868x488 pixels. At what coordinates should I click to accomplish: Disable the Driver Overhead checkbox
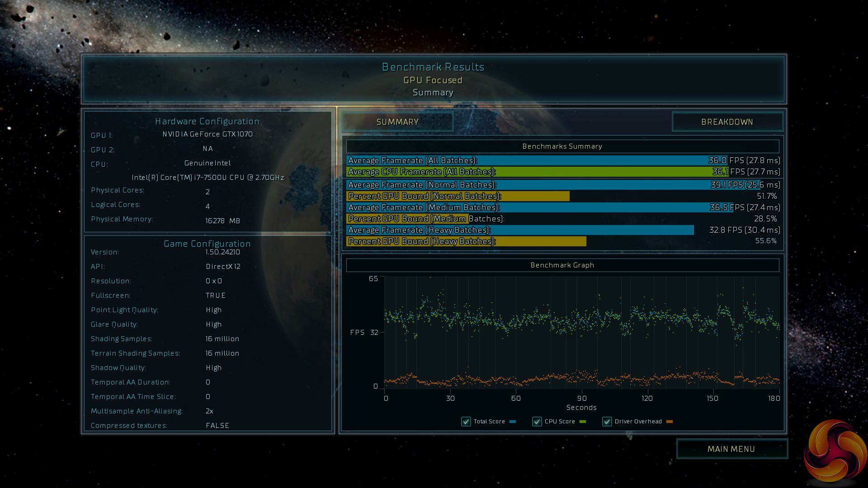pos(607,422)
